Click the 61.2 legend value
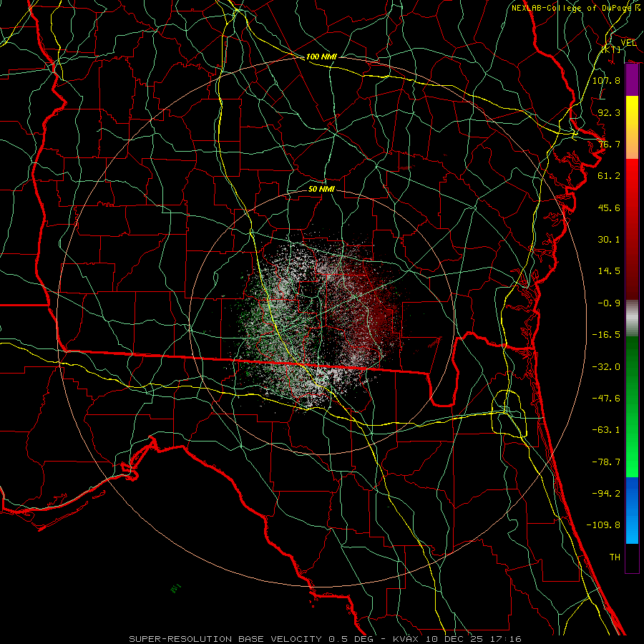644x644 pixels. point(609,176)
